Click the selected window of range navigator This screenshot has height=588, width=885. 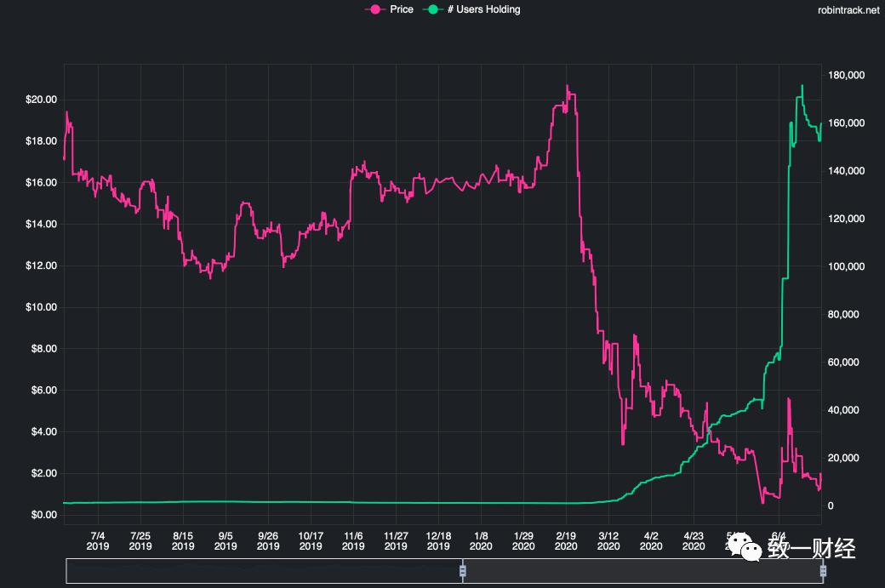(642, 571)
